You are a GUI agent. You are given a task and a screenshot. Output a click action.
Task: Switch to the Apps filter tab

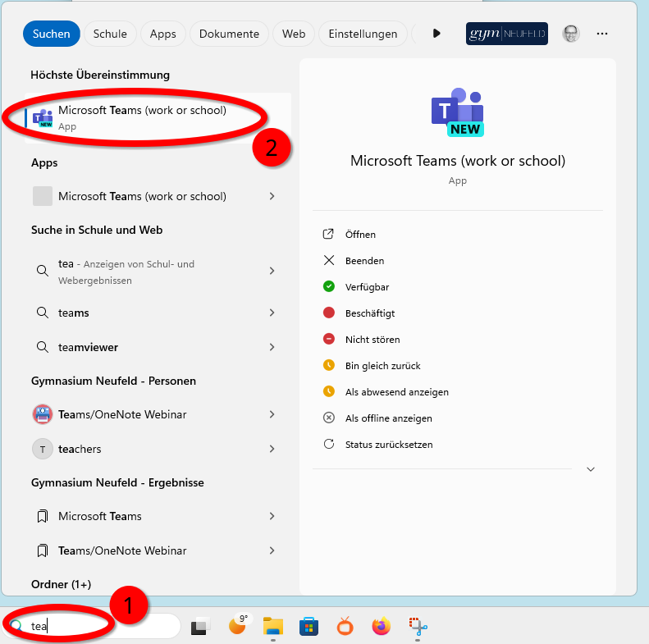coord(163,34)
